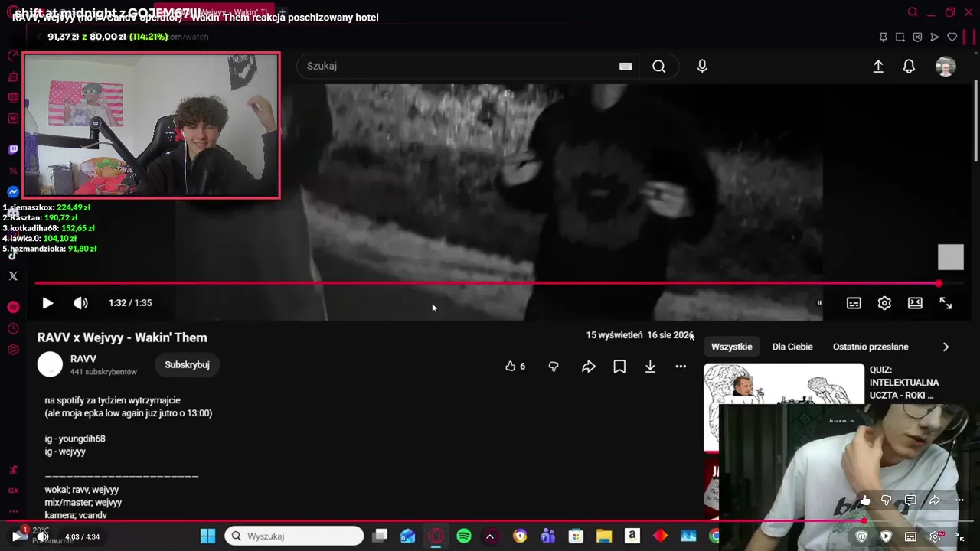Dislike the outer recording via overlay thumbs-down
This screenshot has height=551, width=980.
pyautogui.click(x=887, y=500)
